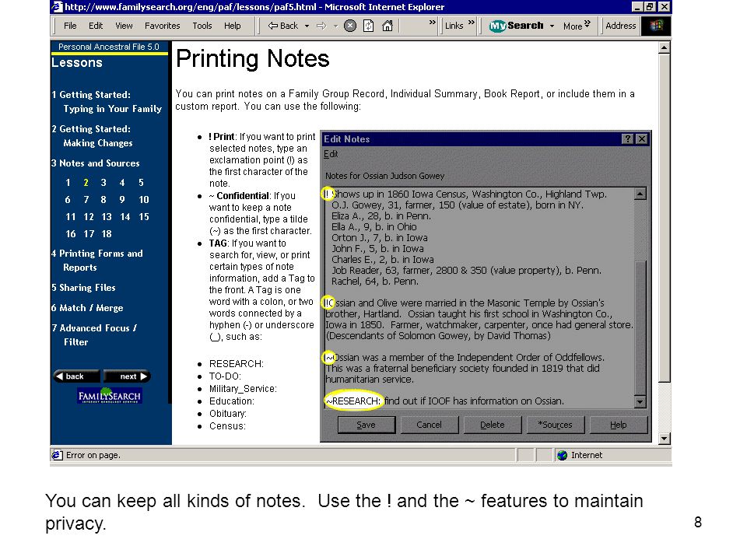
Task: Open the File menu
Action: tap(70, 26)
